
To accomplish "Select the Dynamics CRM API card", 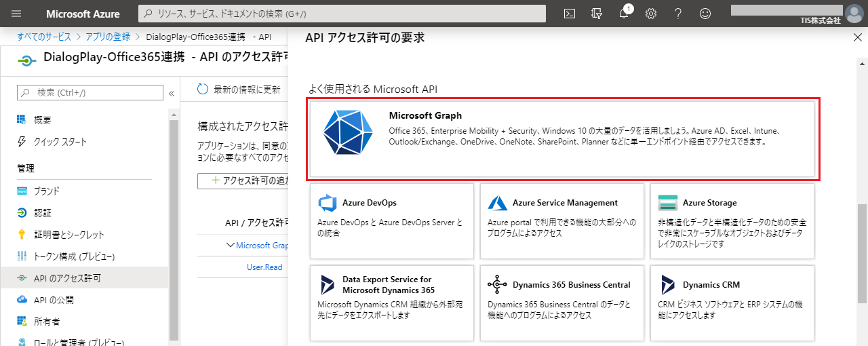I will (732, 303).
